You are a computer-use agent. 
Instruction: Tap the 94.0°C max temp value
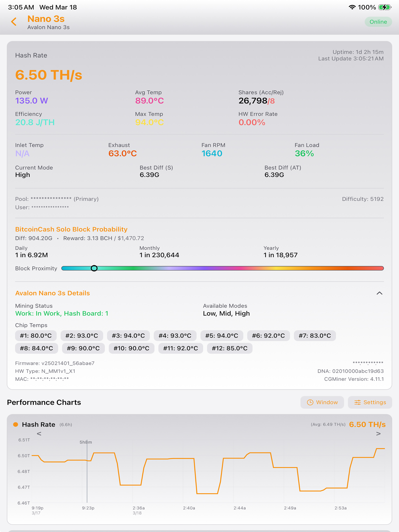pos(149,122)
